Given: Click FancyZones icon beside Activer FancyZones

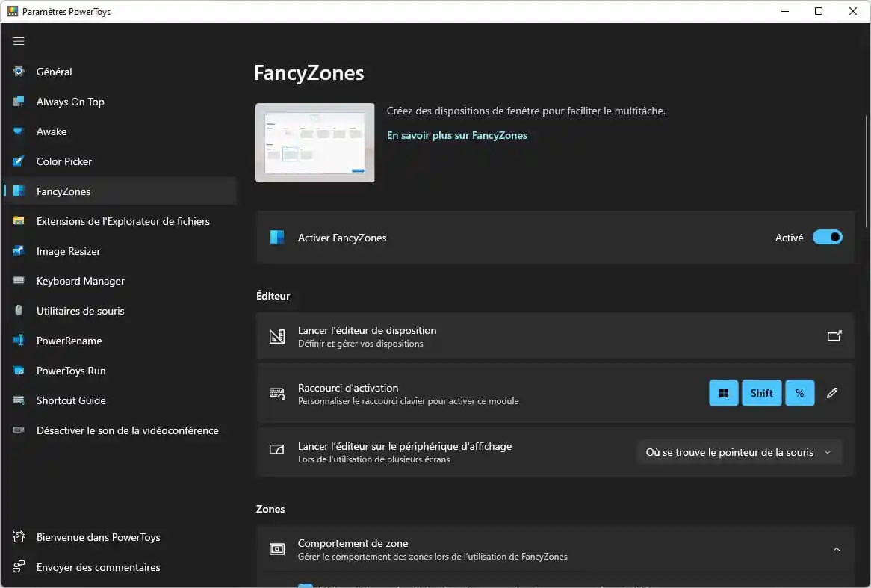Looking at the screenshot, I should [x=276, y=238].
